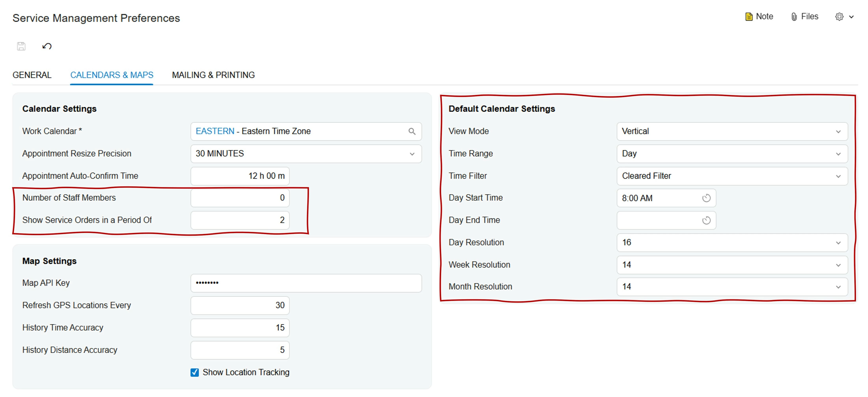Image resolution: width=868 pixels, height=397 pixels.
Task: Click the Map API Key field
Action: point(306,283)
